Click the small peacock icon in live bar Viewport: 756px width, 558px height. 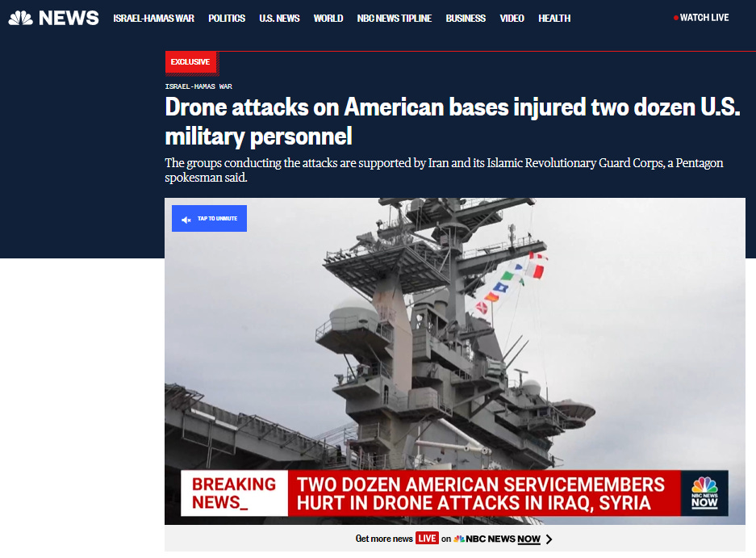[x=459, y=539]
